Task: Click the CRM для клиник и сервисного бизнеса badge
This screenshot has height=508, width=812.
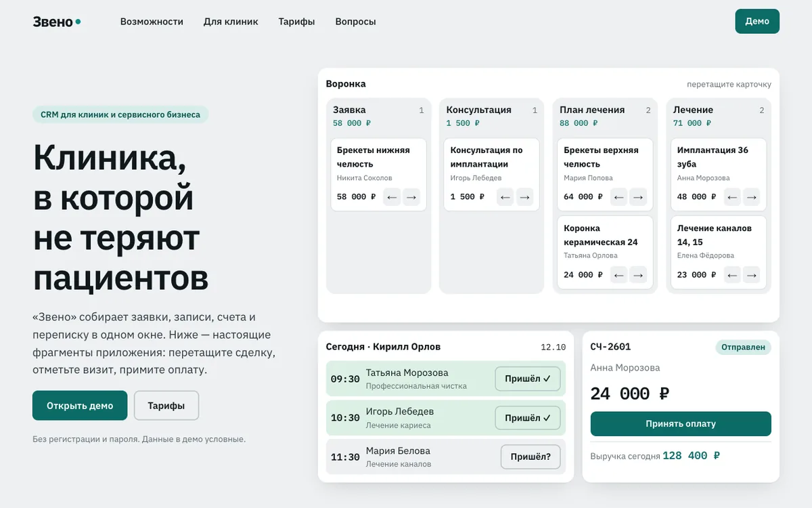Action: pos(120,114)
